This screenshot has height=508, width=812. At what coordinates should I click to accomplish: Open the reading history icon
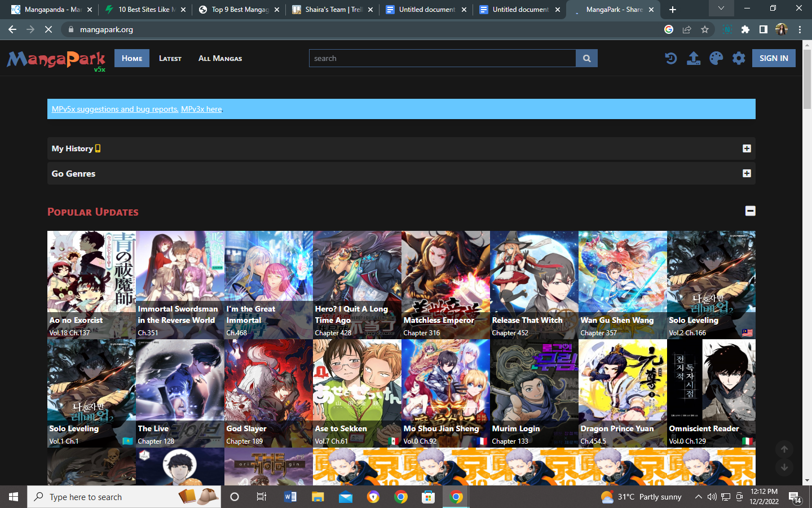tap(671, 58)
